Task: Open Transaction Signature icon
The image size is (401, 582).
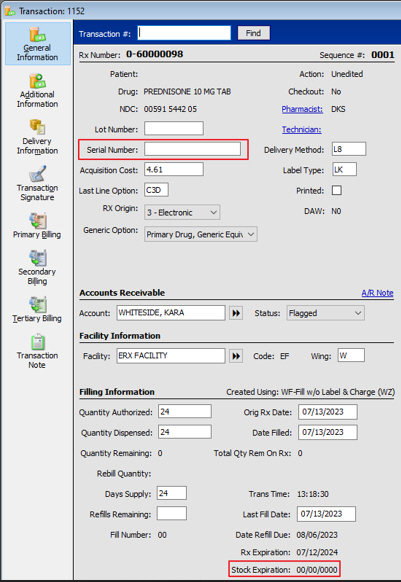Action: [x=38, y=174]
